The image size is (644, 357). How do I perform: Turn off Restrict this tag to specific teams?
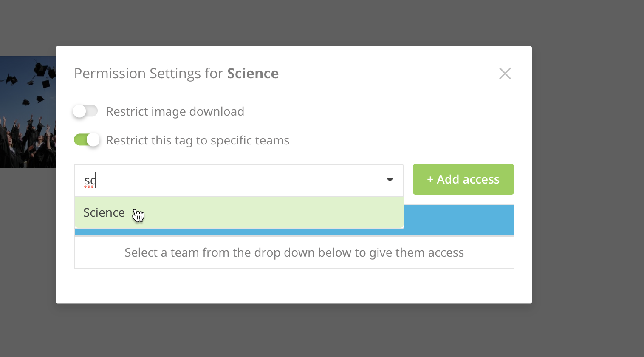coord(87,140)
